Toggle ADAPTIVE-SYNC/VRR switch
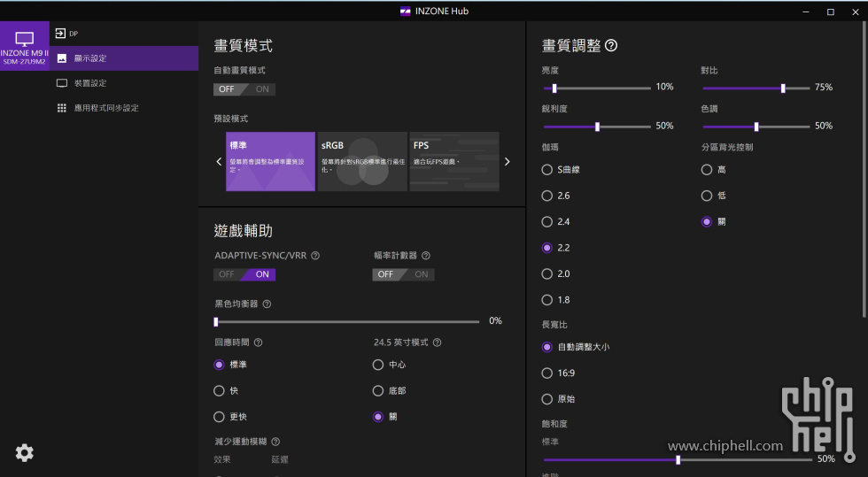The width and height of the screenshot is (868, 477). (244, 274)
